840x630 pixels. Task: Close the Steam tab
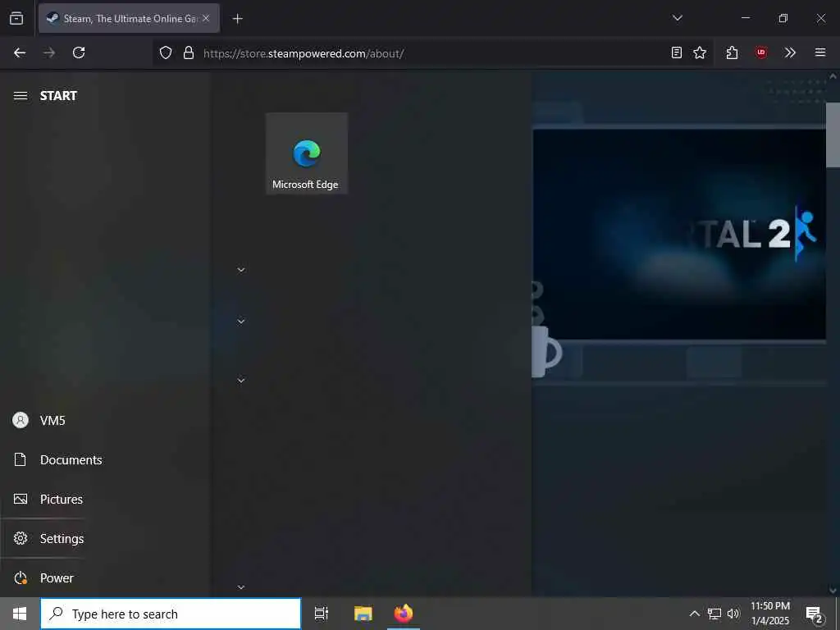tap(206, 18)
